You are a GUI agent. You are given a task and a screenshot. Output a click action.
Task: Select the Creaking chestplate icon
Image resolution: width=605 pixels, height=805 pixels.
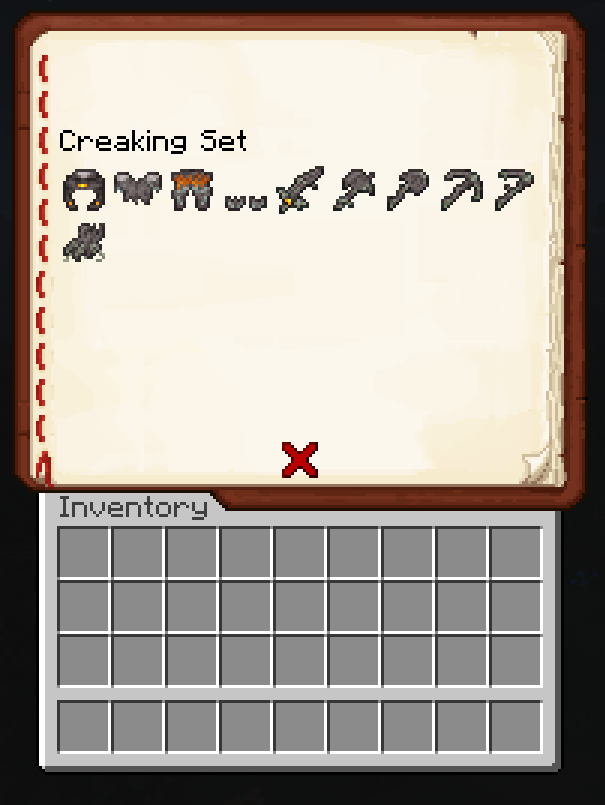(x=138, y=188)
